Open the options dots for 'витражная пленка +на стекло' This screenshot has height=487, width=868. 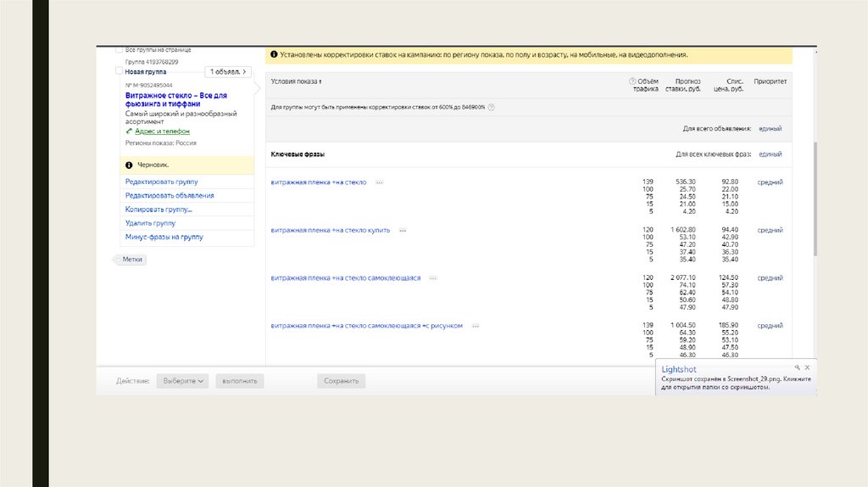point(379,182)
